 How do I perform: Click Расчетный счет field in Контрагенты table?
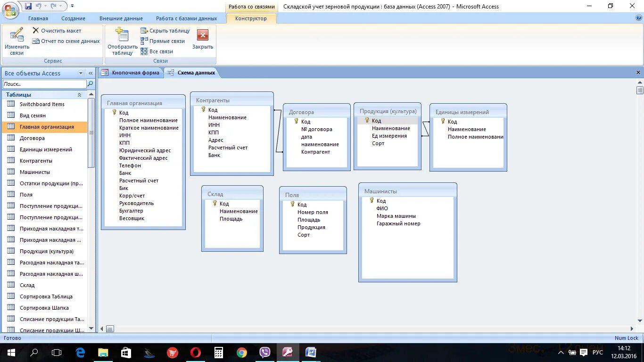coord(228,148)
